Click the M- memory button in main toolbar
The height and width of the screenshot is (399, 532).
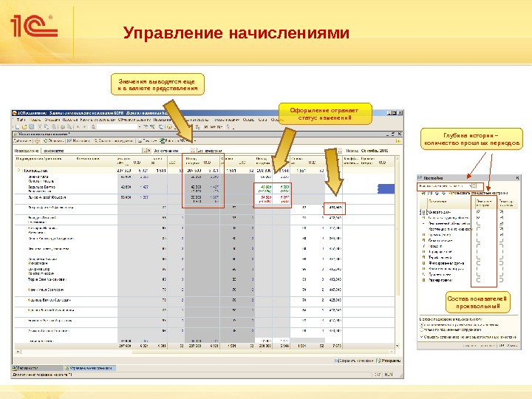219,127
